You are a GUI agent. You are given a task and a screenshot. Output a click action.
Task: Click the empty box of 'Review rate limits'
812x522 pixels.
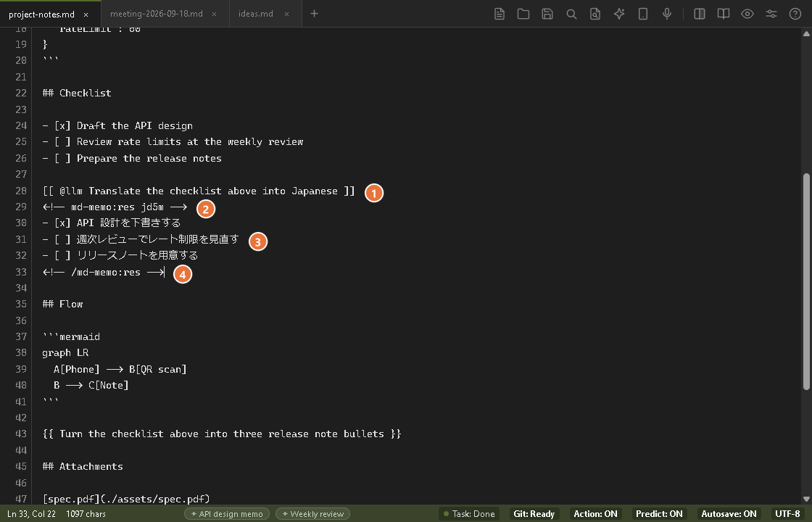click(62, 141)
